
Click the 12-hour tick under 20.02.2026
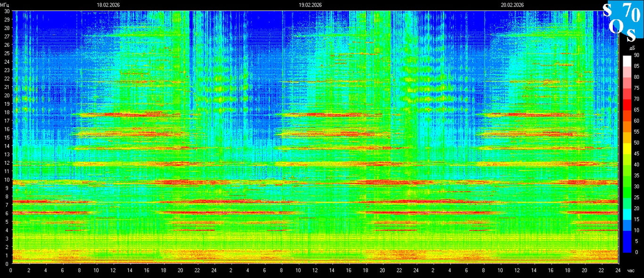[x=517, y=271]
